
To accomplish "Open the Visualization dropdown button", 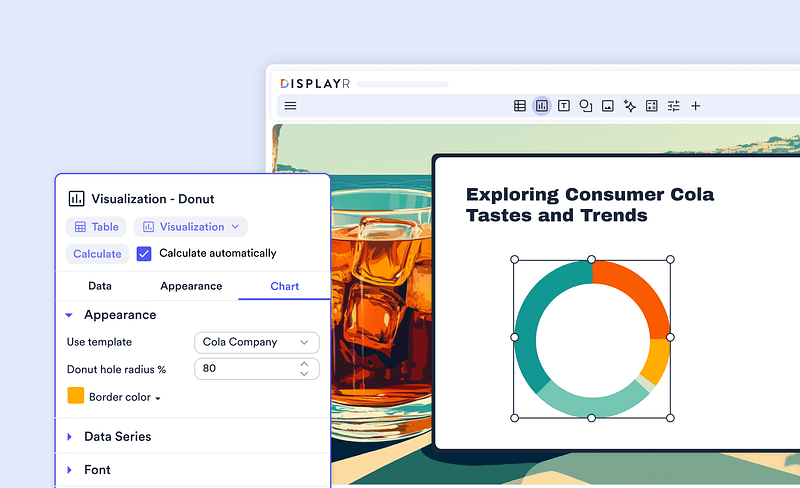I will [191, 227].
